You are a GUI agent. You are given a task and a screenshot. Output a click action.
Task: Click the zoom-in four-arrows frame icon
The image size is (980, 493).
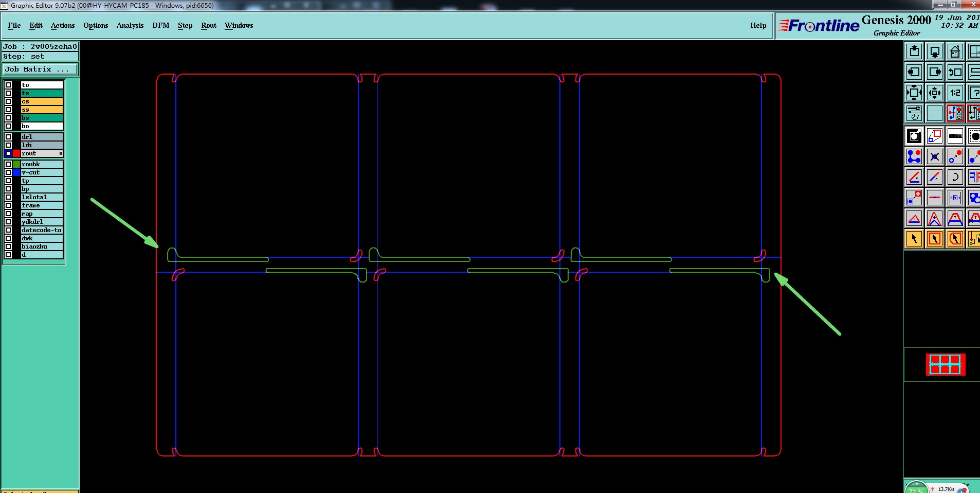point(914,93)
